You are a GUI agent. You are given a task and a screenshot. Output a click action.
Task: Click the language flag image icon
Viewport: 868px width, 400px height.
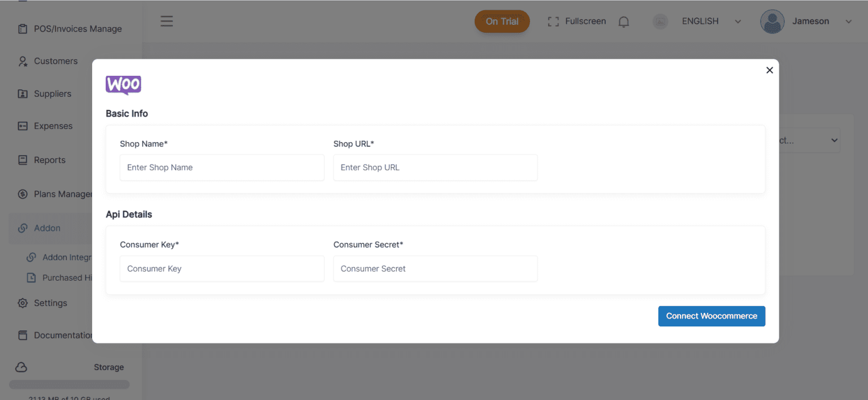coord(660,21)
